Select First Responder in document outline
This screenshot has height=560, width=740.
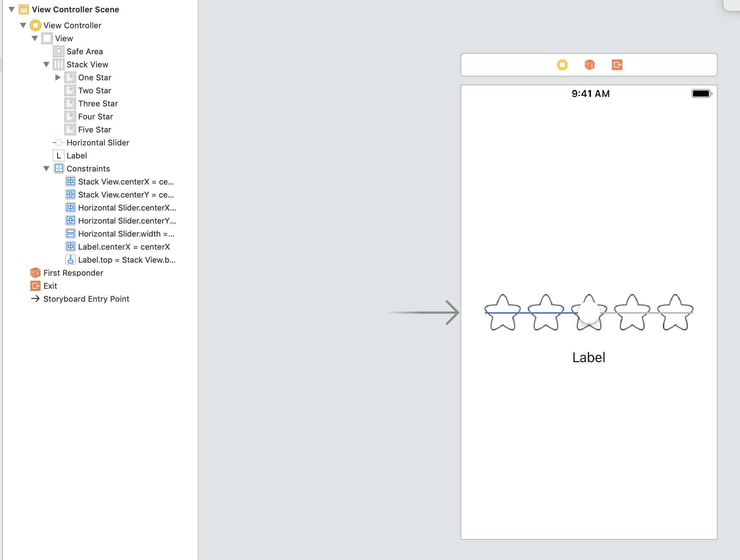coord(73,273)
